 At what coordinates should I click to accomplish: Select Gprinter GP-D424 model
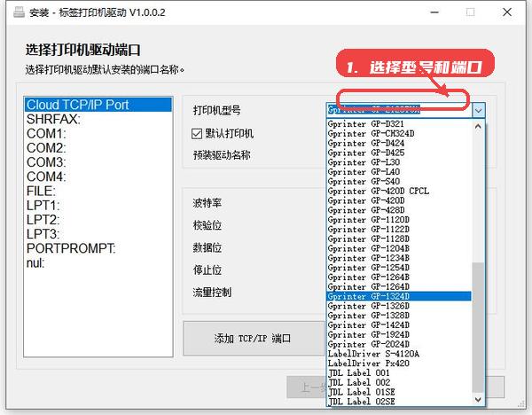click(x=399, y=143)
